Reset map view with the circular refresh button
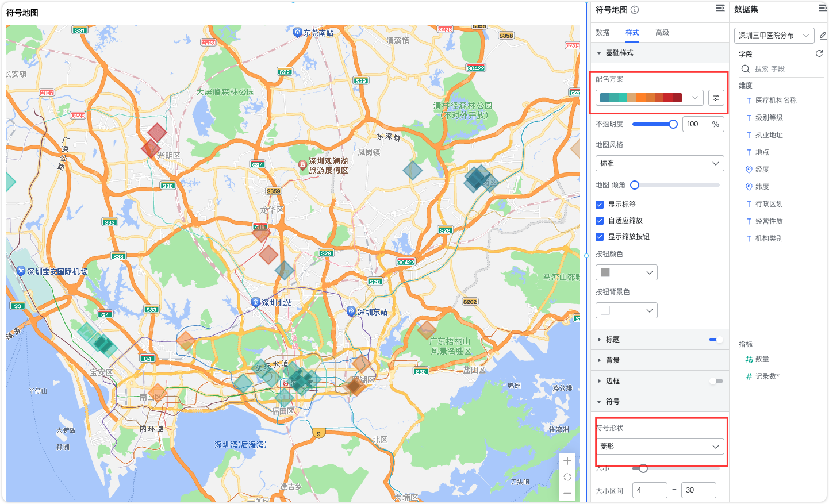829x504 pixels. coord(567,476)
